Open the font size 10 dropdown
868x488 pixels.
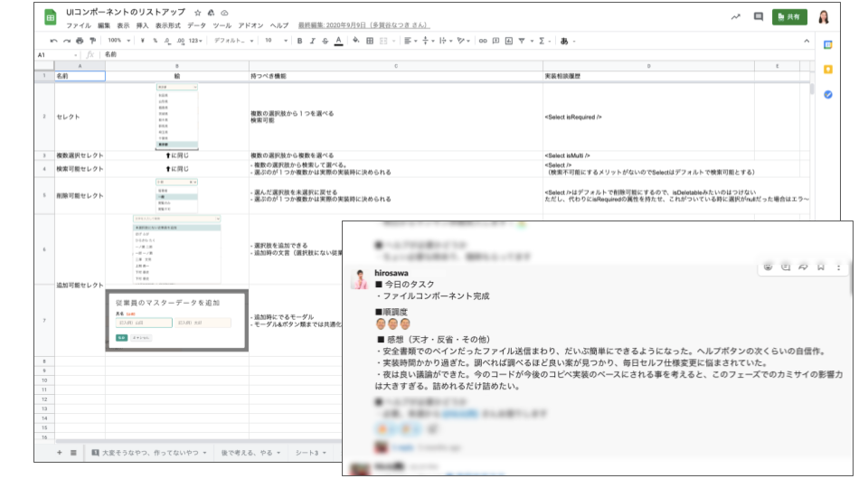(x=276, y=41)
